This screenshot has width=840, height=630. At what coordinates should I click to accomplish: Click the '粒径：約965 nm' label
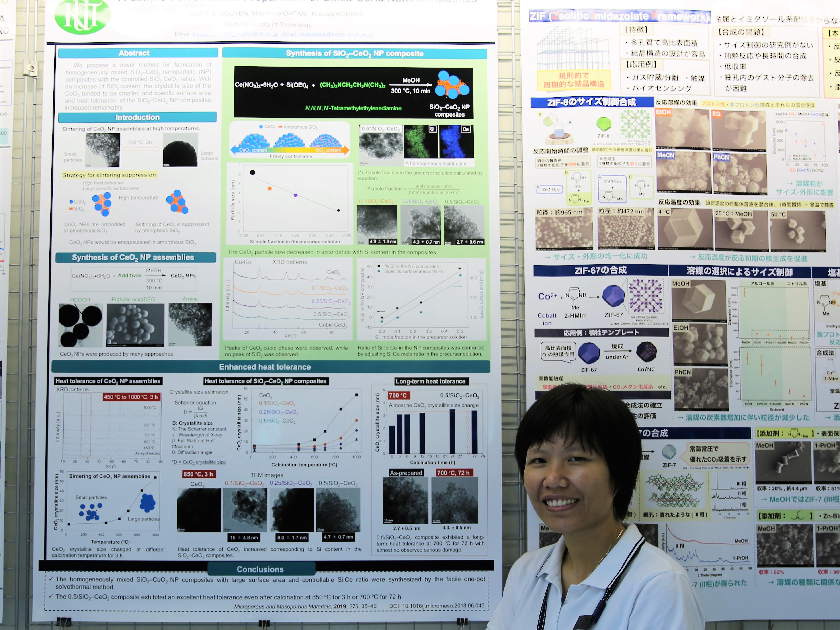click(x=559, y=212)
